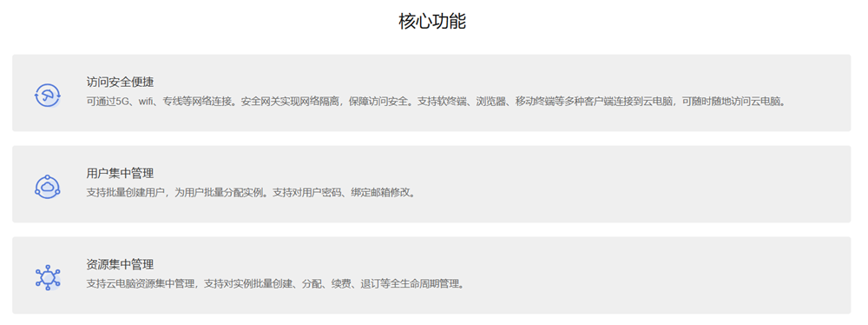This screenshot has height=325, width=868.
Task: Click the 访问安全便捷 title
Action: pyautogui.click(x=120, y=82)
